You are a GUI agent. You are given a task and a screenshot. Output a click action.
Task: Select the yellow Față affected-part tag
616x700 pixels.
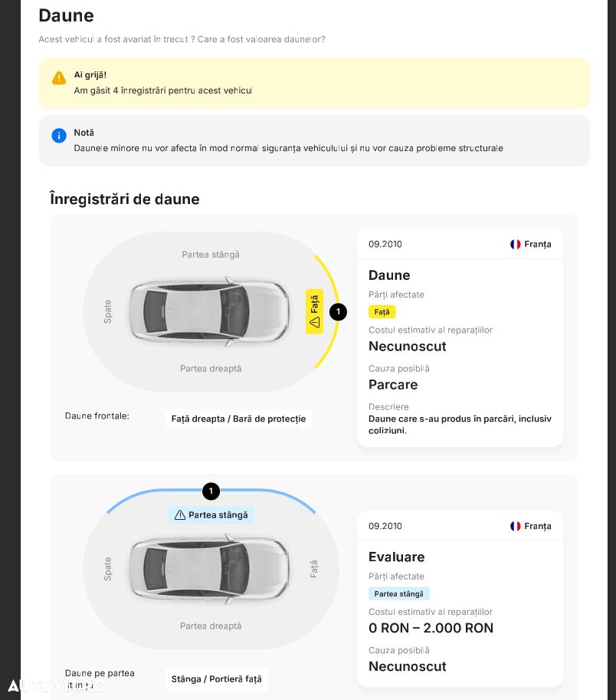(x=382, y=312)
